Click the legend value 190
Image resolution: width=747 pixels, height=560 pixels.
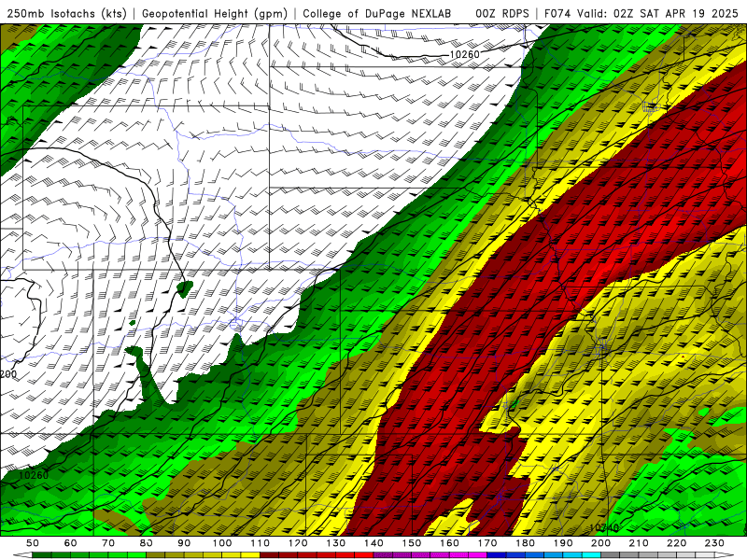(x=563, y=543)
